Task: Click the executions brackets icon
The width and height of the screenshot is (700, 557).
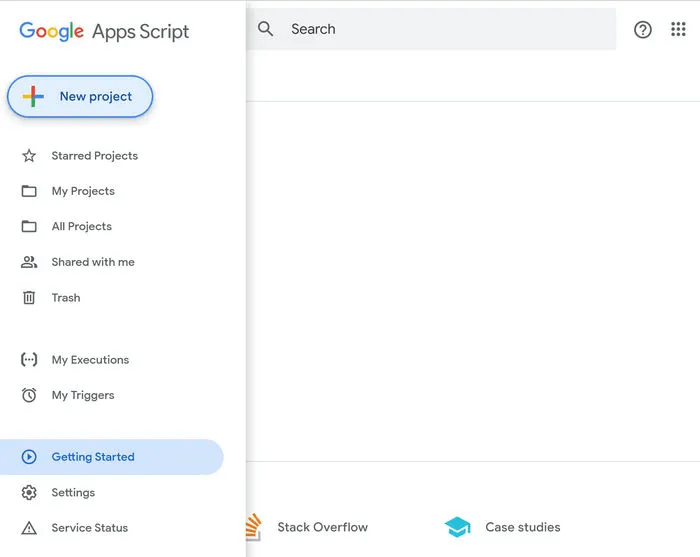Action: pyautogui.click(x=29, y=360)
